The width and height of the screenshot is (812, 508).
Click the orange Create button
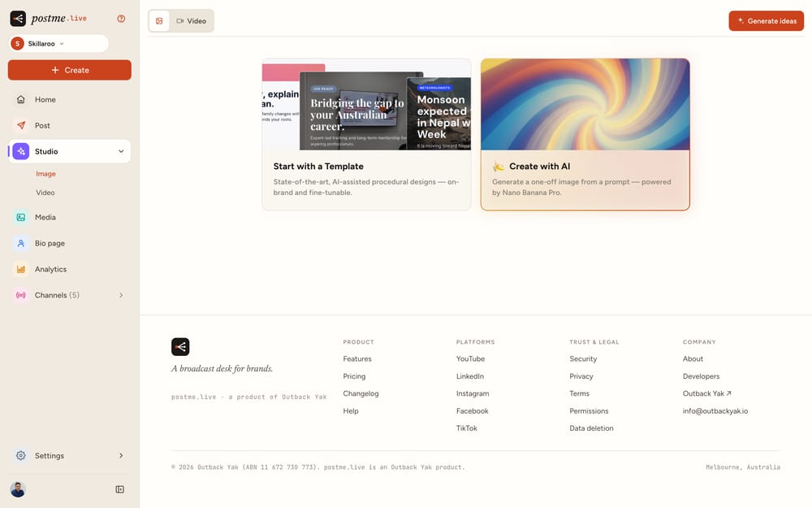(69, 70)
